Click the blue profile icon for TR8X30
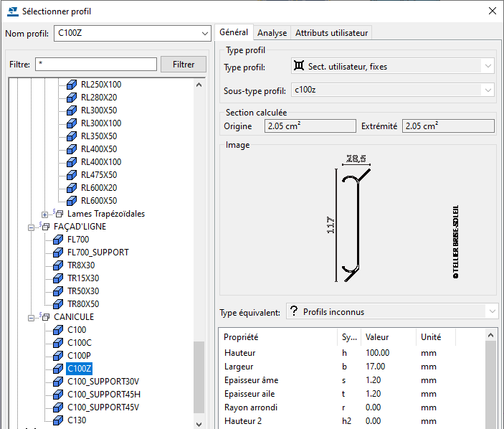 (x=58, y=265)
